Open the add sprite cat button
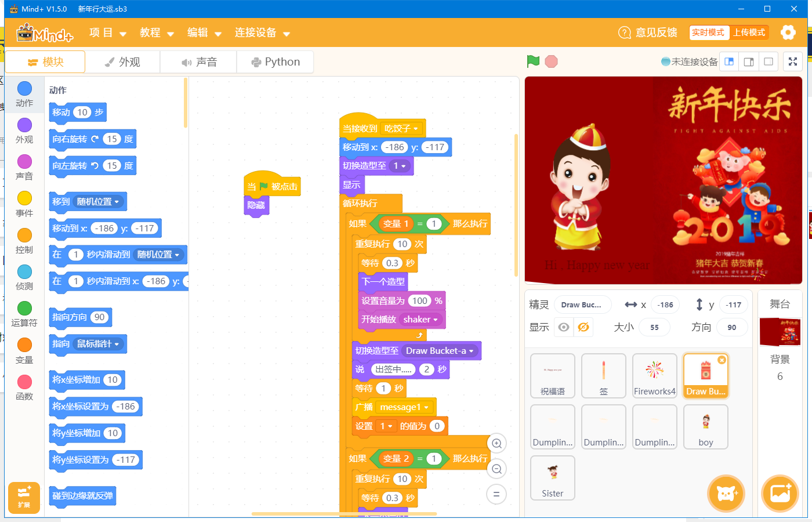The image size is (812, 522). [726, 494]
